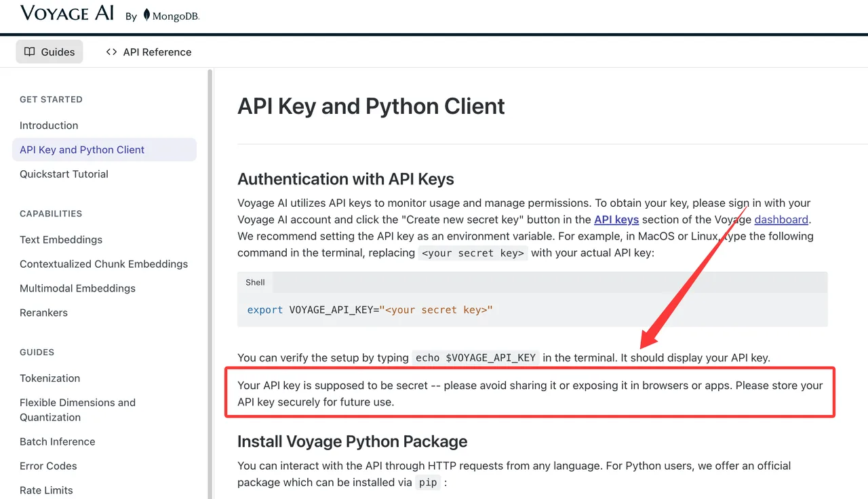
Task: Open the Introduction page
Action: coord(49,125)
